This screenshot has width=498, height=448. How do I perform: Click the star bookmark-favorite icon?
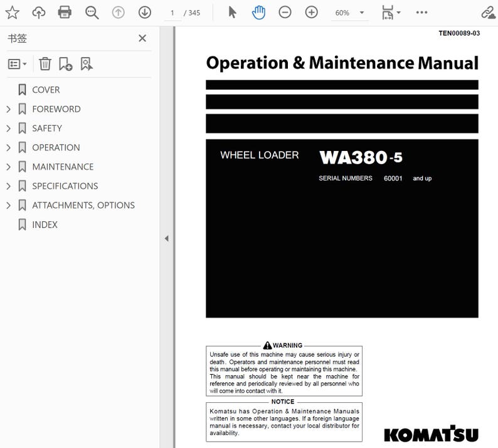(13, 13)
